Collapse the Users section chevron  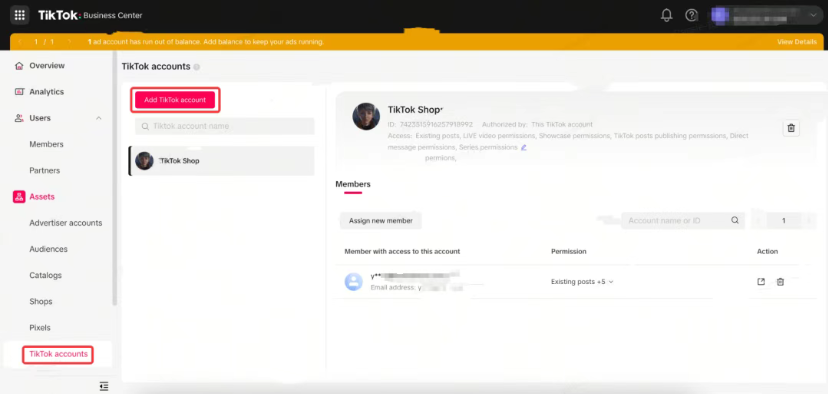(x=99, y=118)
